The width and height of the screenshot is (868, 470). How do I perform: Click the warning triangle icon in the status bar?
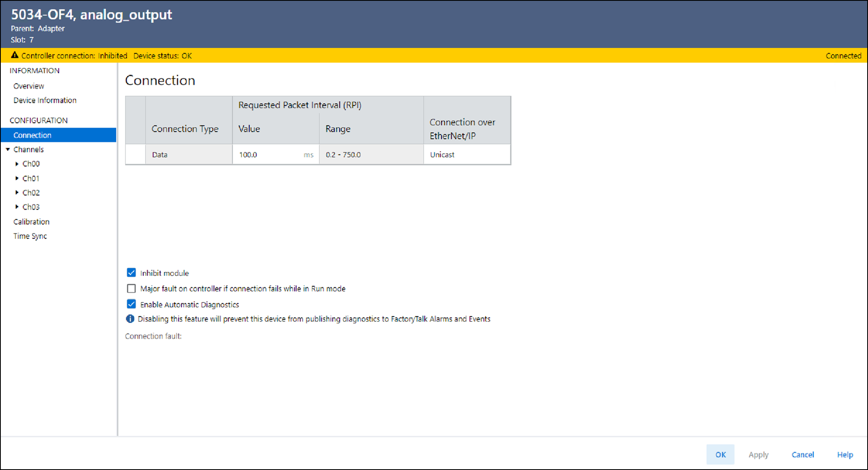click(x=15, y=55)
